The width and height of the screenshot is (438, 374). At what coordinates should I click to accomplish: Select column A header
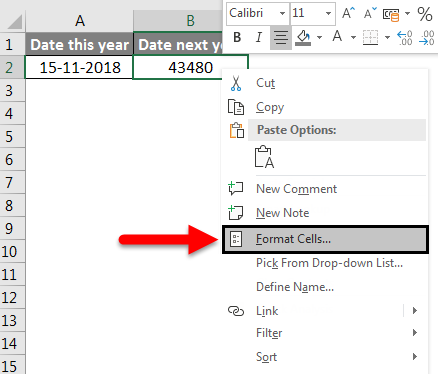click(x=79, y=21)
